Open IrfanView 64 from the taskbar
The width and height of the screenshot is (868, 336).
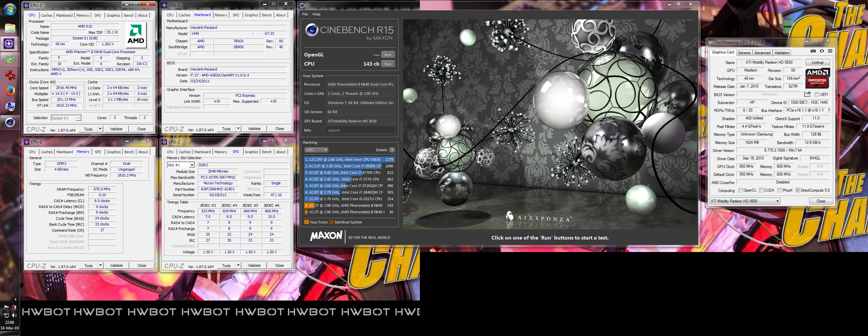click(10, 75)
